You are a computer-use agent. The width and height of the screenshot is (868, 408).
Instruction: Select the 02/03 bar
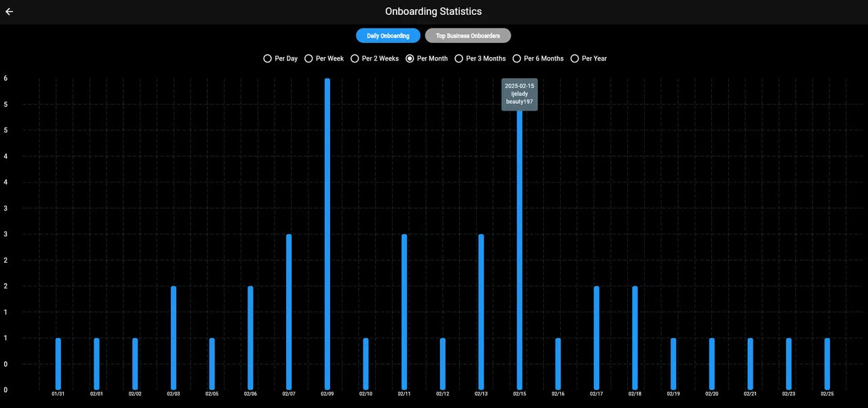(x=174, y=338)
